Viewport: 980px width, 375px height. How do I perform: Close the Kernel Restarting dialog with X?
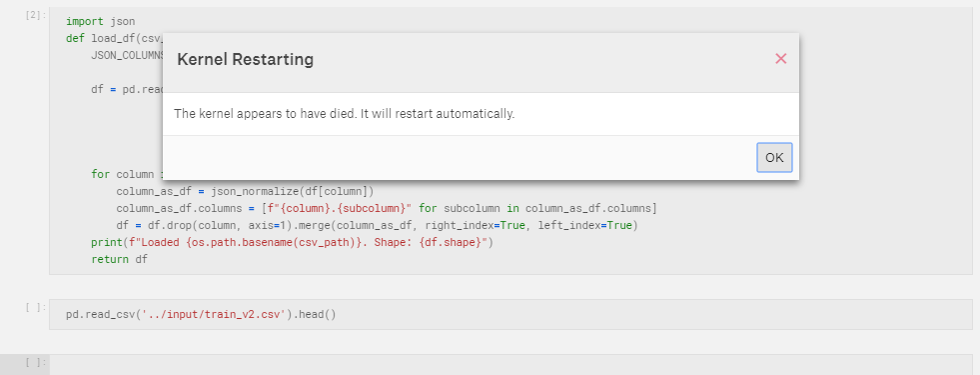pos(780,59)
